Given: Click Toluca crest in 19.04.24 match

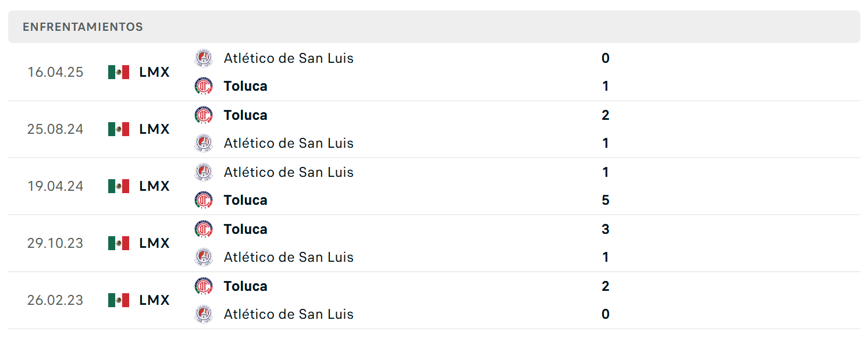Looking at the screenshot, I should [x=204, y=200].
